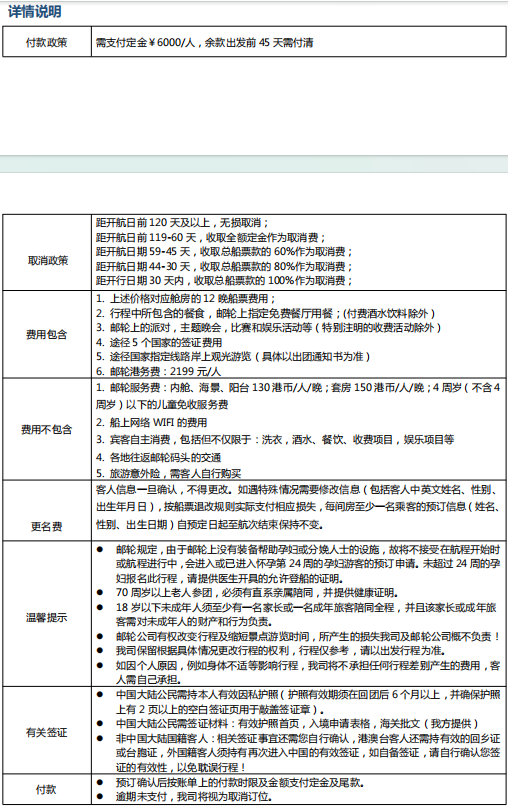508x810 pixels.
Task: Select the 付款政策 label cell
Action: (47, 42)
